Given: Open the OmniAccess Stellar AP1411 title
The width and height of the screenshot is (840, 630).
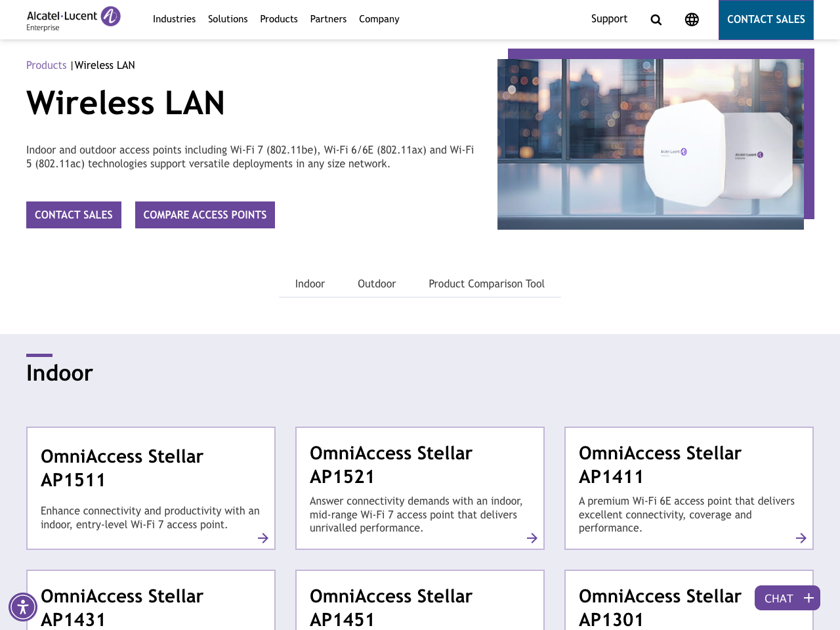Looking at the screenshot, I should tap(660, 465).
